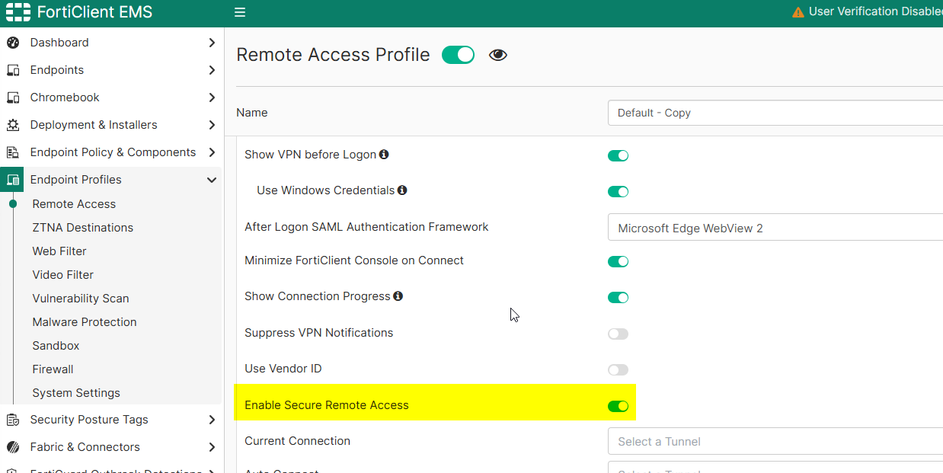Click the info icon beside Show VPN before Logon
Viewport: 943px width, 473px height.
[384, 155]
